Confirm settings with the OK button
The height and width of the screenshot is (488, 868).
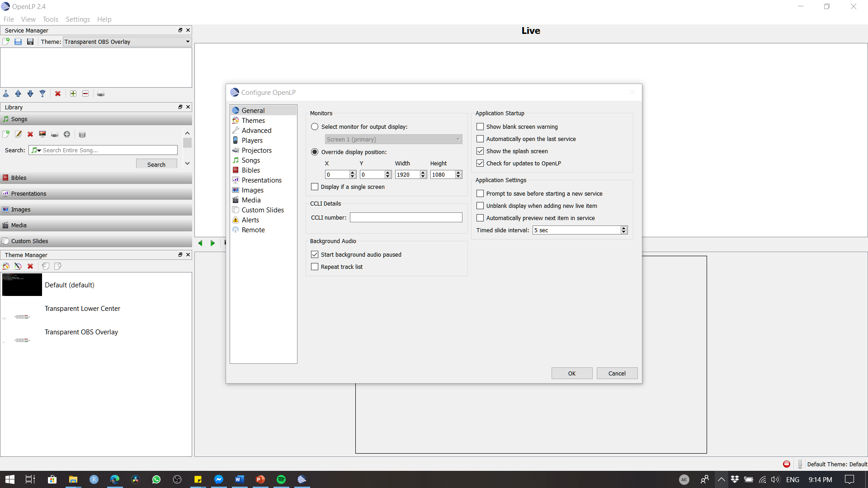point(571,373)
